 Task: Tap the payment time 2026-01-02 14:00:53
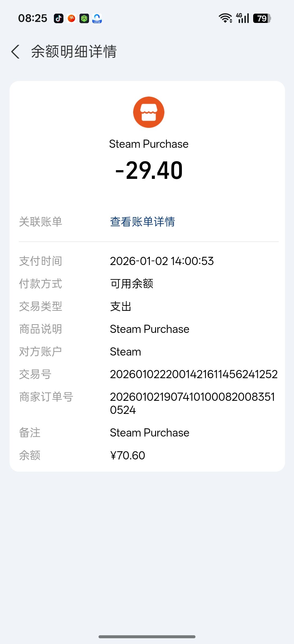162,261
